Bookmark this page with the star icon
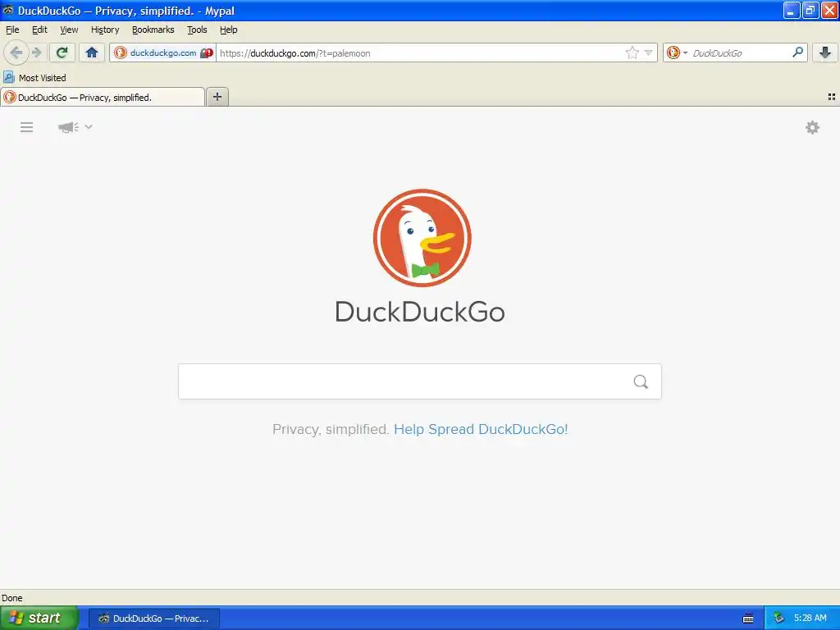Image resolution: width=840 pixels, height=630 pixels. pyautogui.click(x=632, y=52)
